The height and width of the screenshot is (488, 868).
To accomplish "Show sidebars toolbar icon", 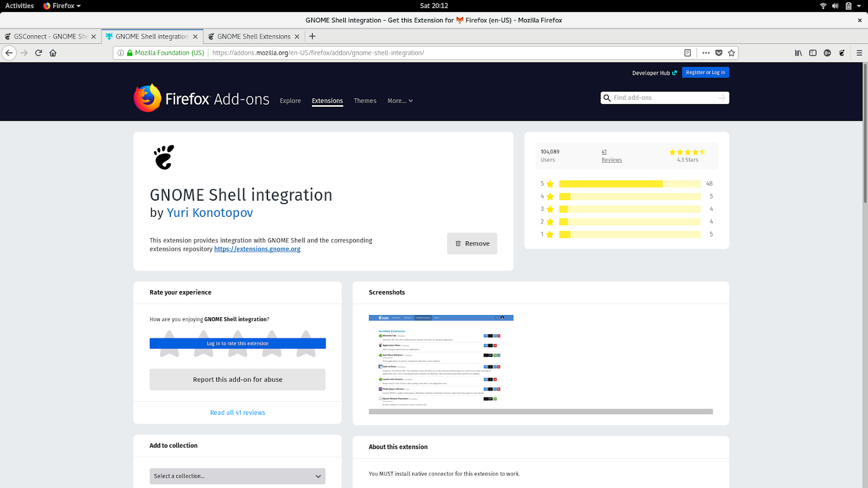I will click(813, 53).
